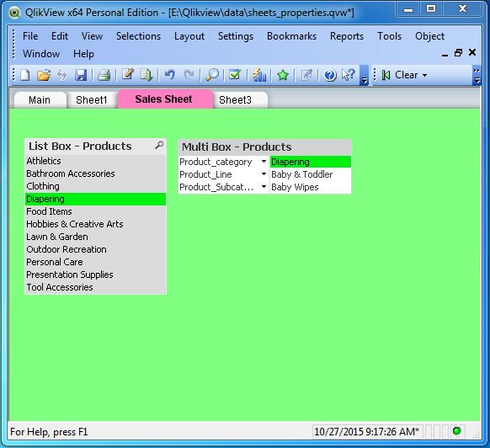Click the QlikView application logo icon

(x=14, y=13)
